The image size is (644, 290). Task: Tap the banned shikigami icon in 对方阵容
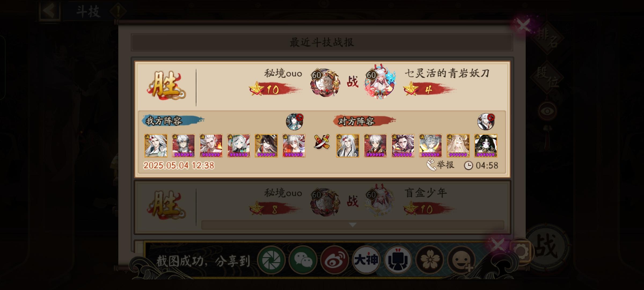tap(486, 122)
